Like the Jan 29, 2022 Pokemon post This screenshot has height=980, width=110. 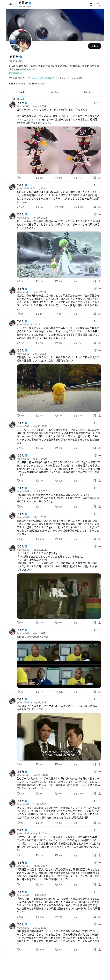(56, 281)
